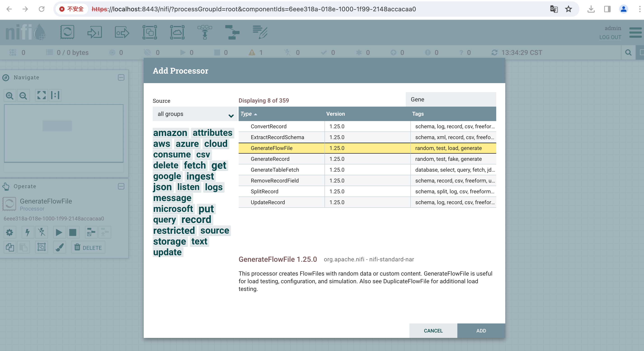Open the global hamburger menu

tap(635, 33)
